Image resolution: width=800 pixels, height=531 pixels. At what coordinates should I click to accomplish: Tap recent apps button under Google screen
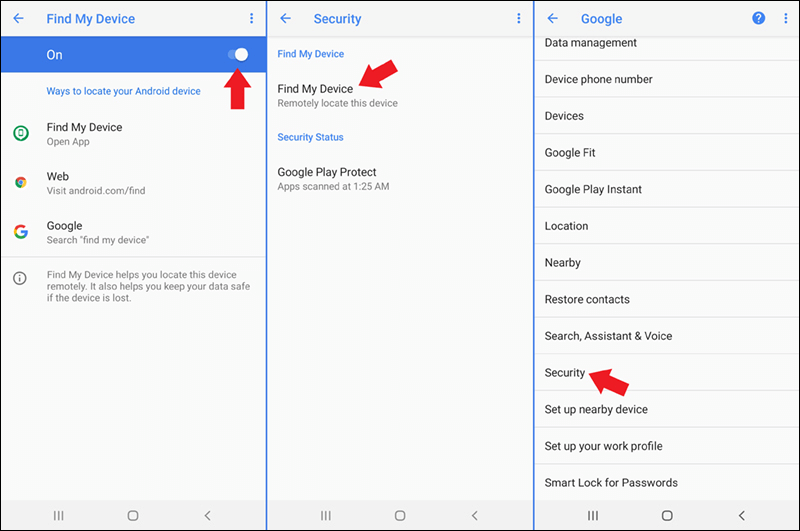(x=592, y=516)
